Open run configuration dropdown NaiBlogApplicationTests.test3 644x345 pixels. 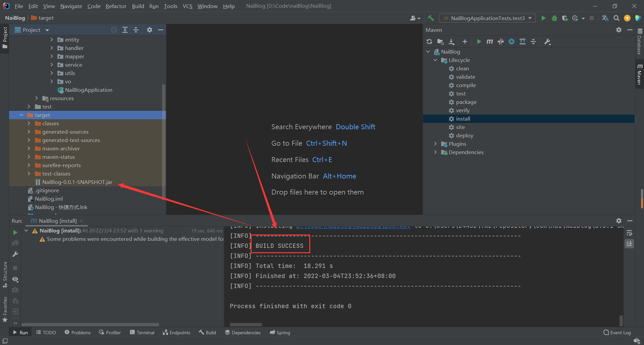tap(487, 18)
